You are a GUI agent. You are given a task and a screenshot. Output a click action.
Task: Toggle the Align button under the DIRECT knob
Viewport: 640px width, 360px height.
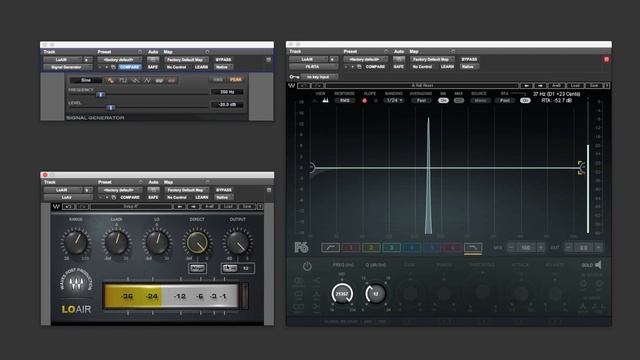click(197, 269)
